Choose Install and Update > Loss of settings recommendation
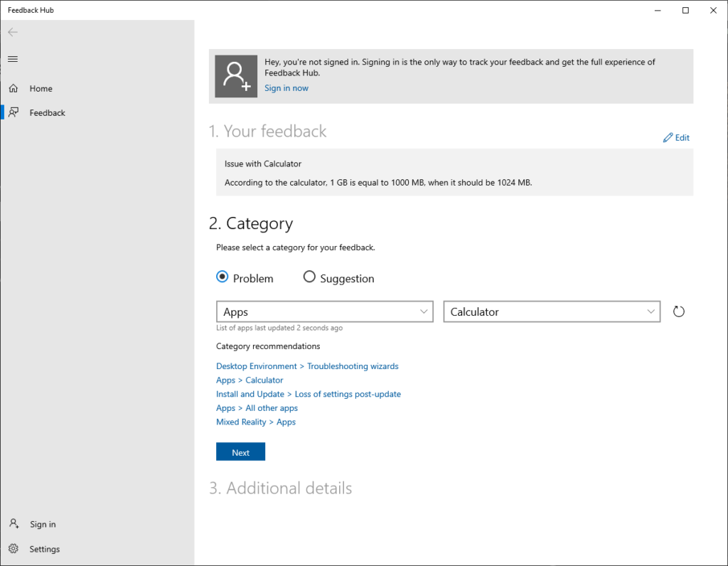Image resolution: width=728 pixels, height=566 pixels. 309,394
